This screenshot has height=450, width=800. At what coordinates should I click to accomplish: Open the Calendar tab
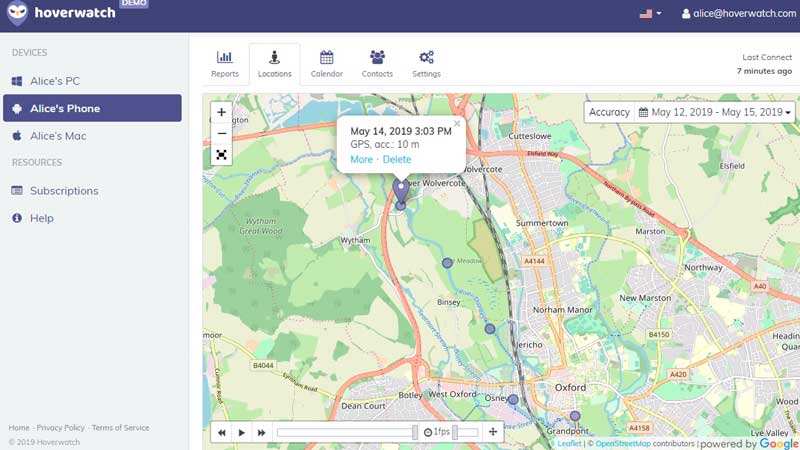[327, 64]
